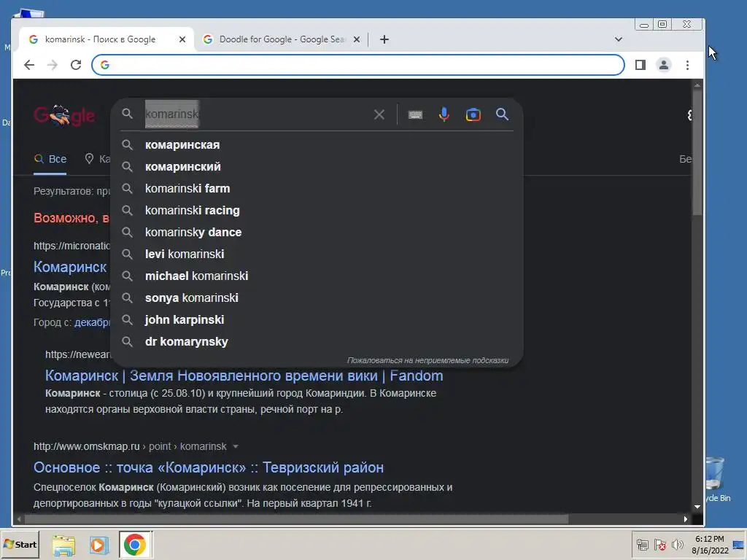The height and width of the screenshot is (560, 747).
Task: Open the Chrome profile avatar
Action: click(x=664, y=65)
